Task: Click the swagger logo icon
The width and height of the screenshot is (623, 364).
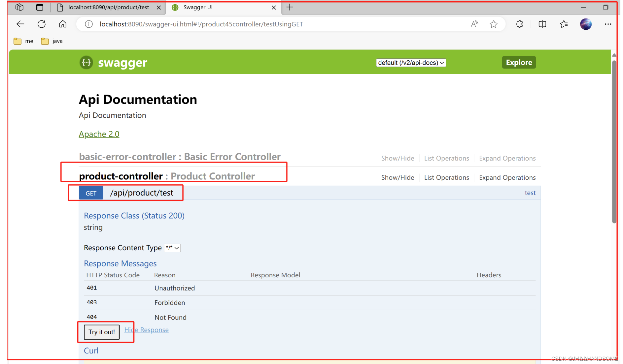Action: 86,62
